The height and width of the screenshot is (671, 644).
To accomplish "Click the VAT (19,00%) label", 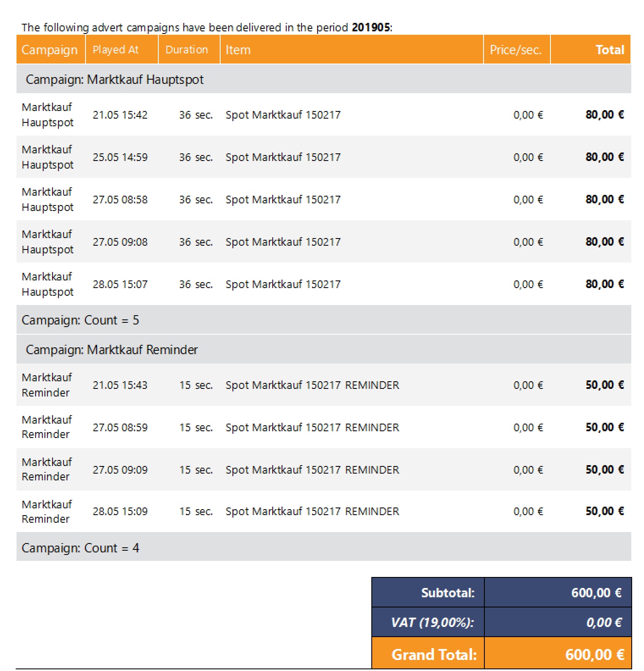I will 432,622.
